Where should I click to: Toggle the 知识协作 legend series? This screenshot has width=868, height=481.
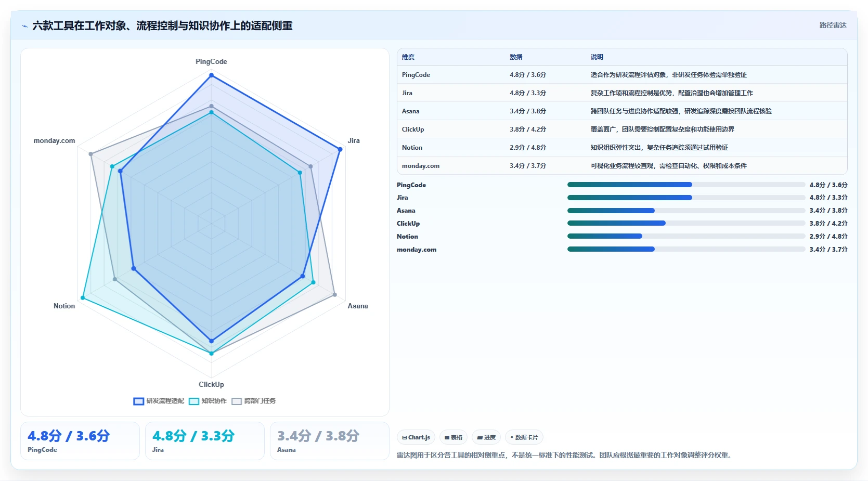[208, 401]
